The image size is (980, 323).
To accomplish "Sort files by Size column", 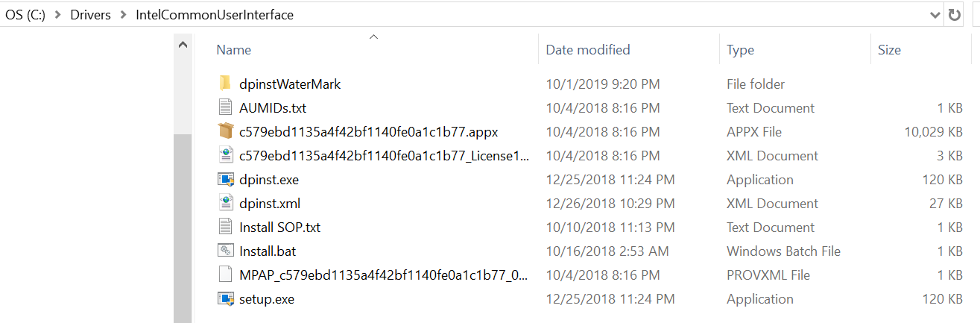I will (889, 50).
